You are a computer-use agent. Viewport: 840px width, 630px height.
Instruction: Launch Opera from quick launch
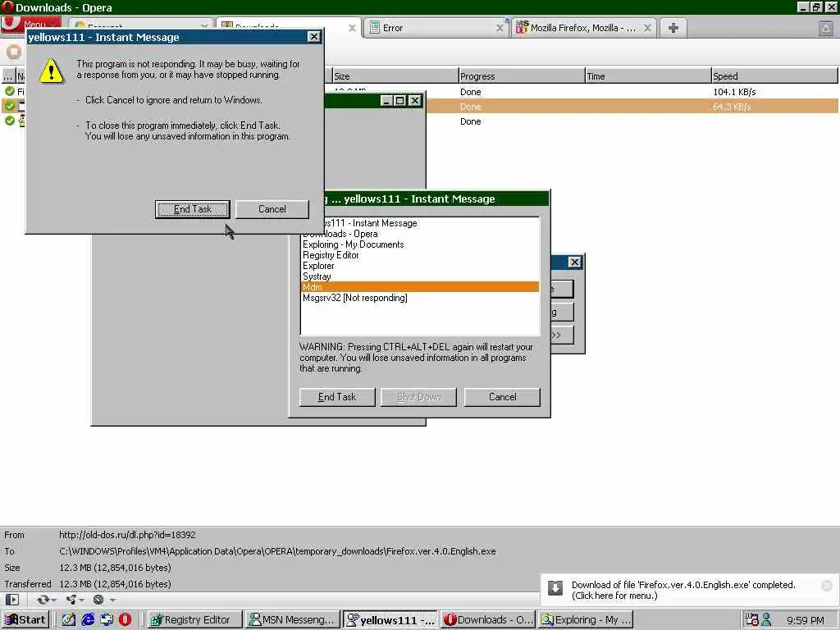125,620
